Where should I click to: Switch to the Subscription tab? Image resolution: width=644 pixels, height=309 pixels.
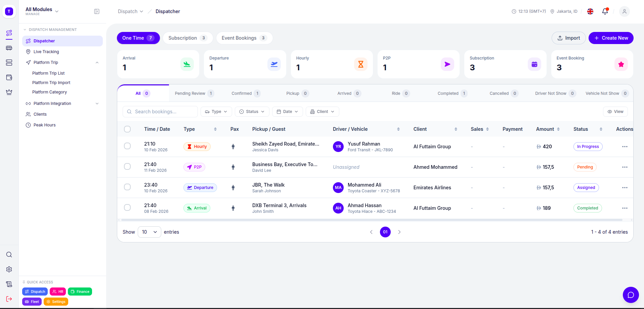[187, 38]
